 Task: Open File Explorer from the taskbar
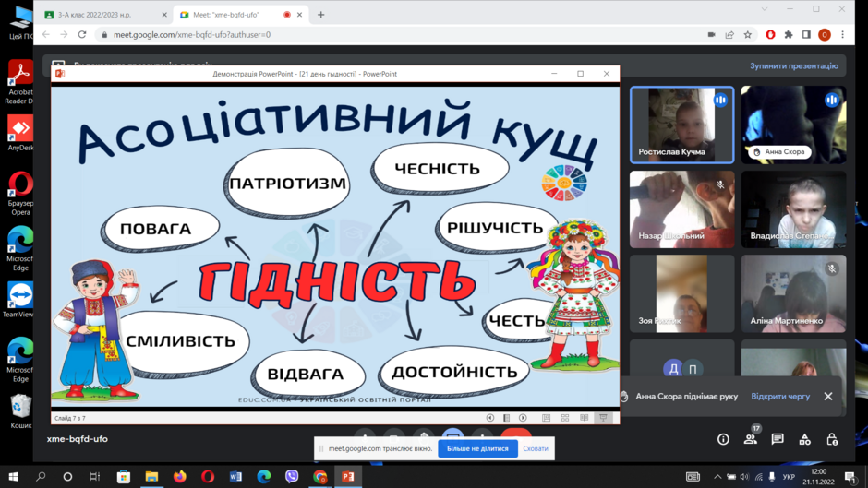[x=151, y=476]
